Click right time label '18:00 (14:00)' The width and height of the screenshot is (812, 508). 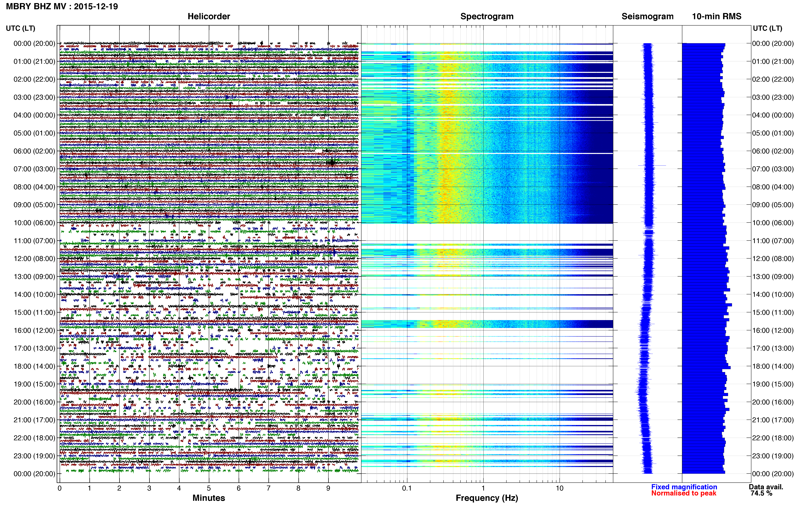click(x=773, y=366)
